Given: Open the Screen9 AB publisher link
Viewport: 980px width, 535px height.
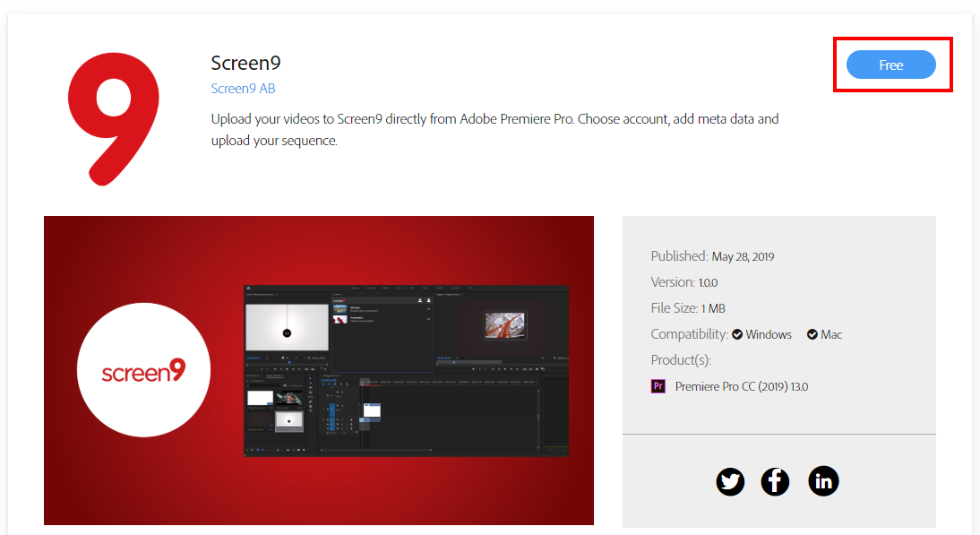Looking at the screenshot, I should pyautogui.click(x=243, y=89).
